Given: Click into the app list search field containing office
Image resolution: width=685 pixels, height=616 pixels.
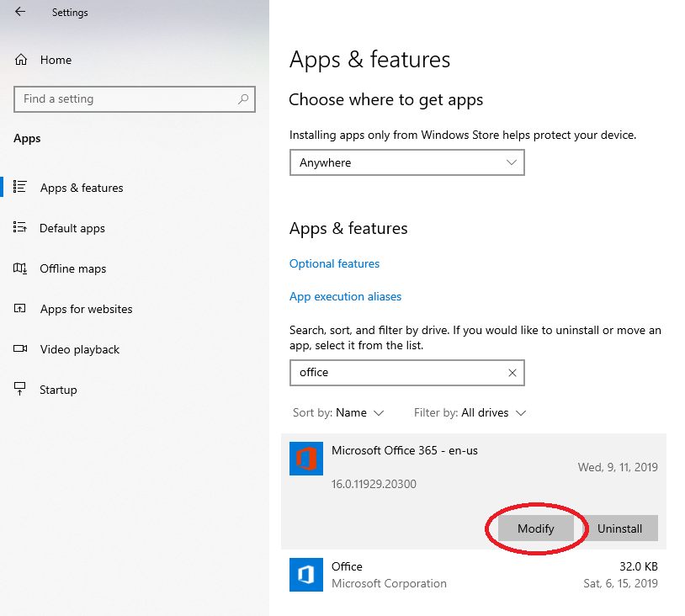Looking at the screenshot, I should tap(407, 373).
